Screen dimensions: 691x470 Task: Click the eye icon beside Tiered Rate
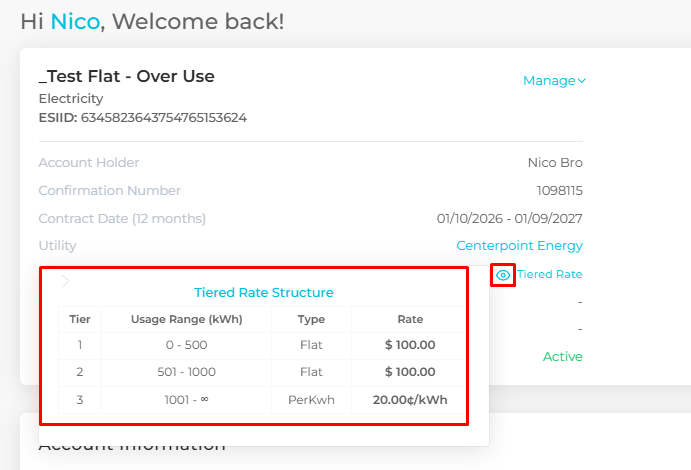point(503,275)
